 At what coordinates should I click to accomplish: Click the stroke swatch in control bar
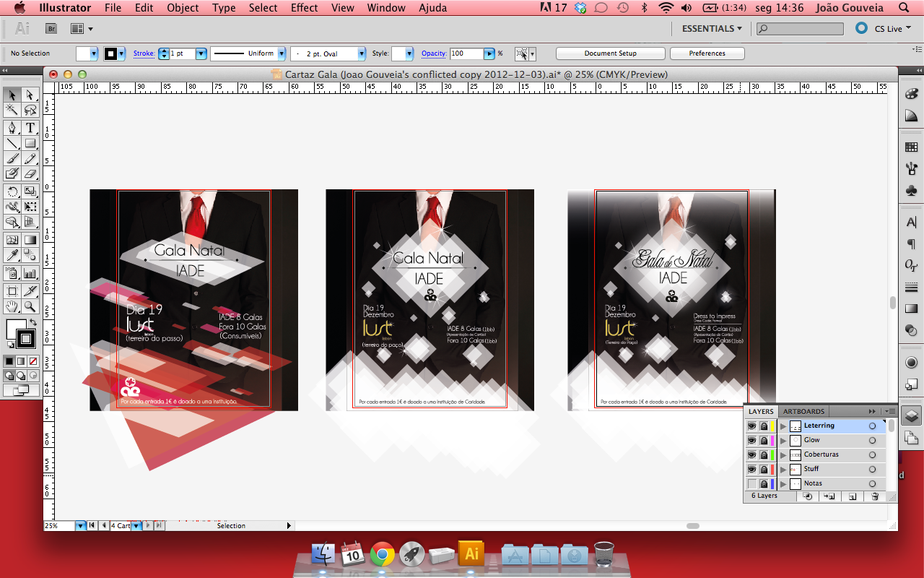tap(111, 53)
